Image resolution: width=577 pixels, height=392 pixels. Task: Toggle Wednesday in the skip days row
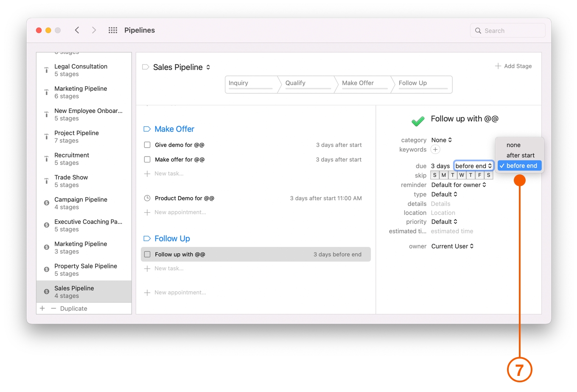tap(461, 175)
